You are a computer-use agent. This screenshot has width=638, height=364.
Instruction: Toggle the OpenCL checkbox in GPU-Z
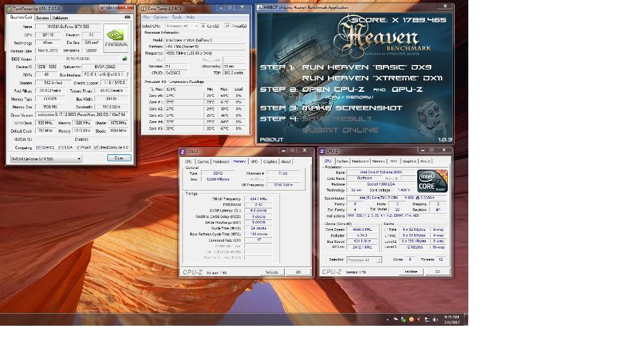coord(38,147)
